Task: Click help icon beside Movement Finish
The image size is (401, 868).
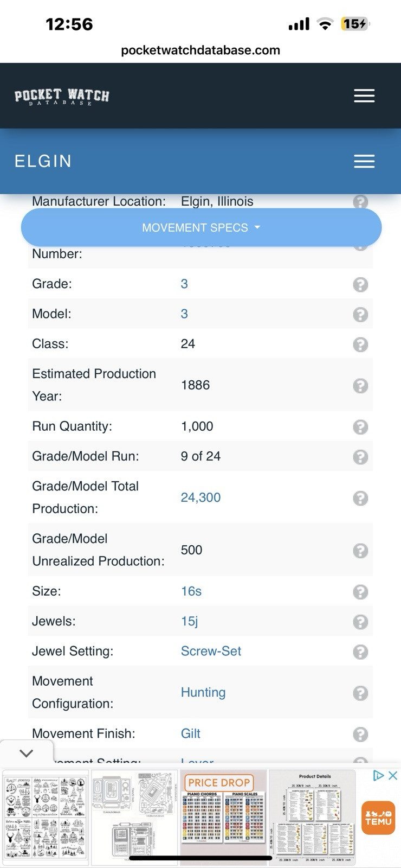Action: tap(360, 734)
